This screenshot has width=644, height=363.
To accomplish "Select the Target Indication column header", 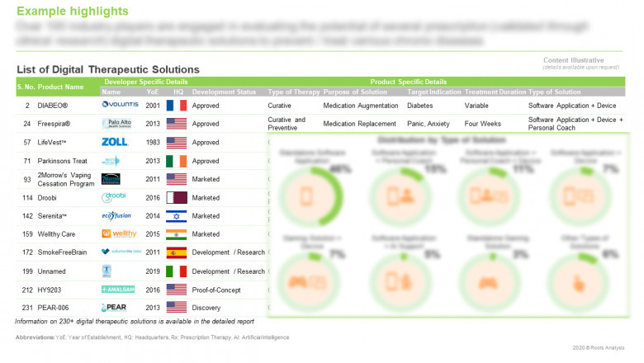I will pos(433,92).
